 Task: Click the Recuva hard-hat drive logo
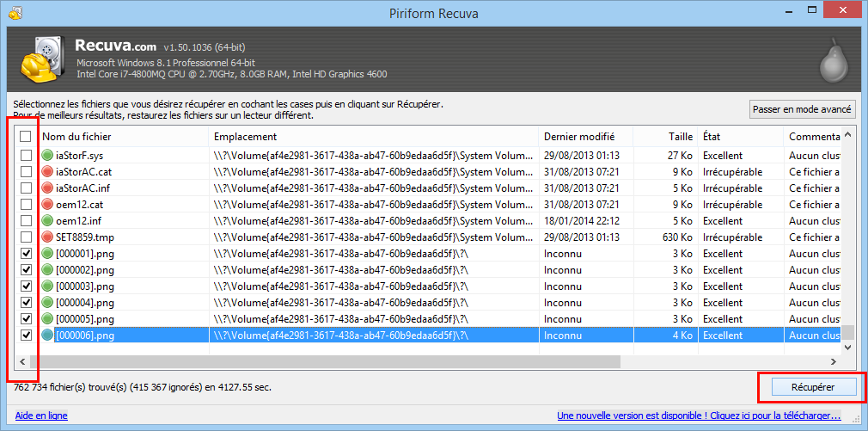[x=43, y=60]
